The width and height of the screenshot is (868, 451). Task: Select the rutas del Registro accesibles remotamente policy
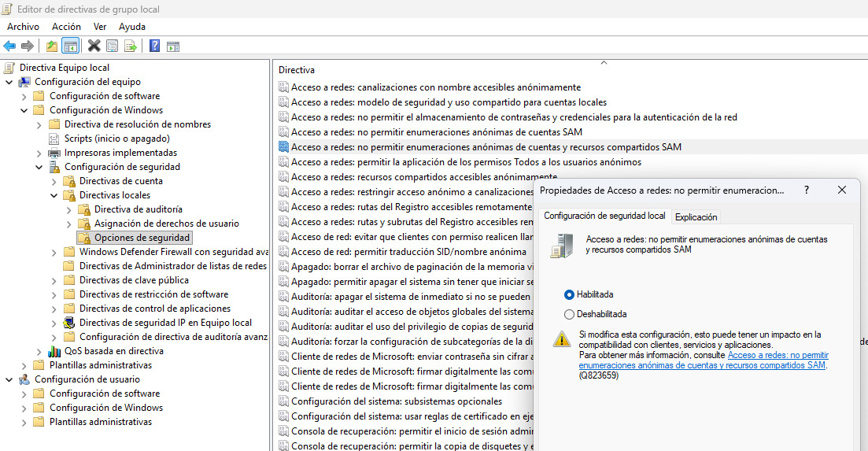(x=412, y=207)
